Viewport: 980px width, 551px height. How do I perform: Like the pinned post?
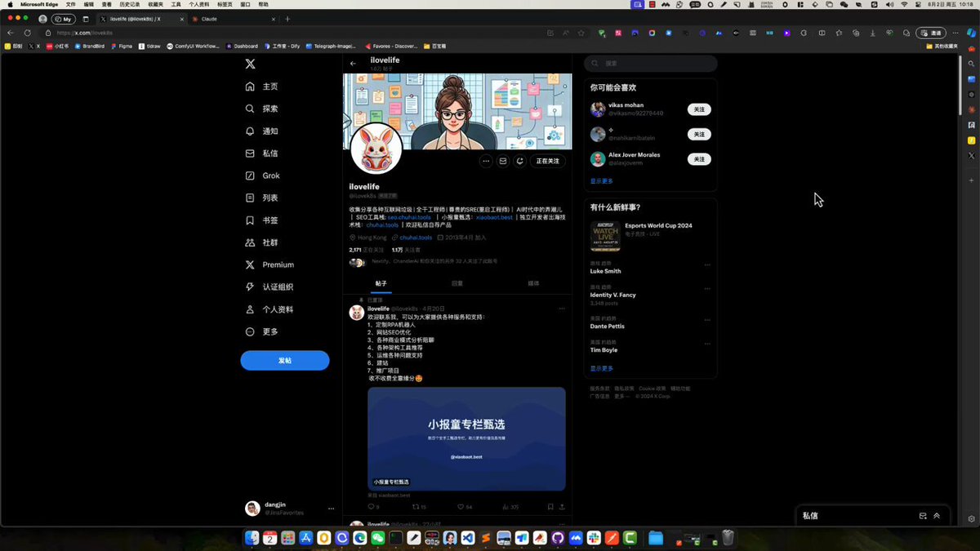pyautogui.click(x=462, y=507)
